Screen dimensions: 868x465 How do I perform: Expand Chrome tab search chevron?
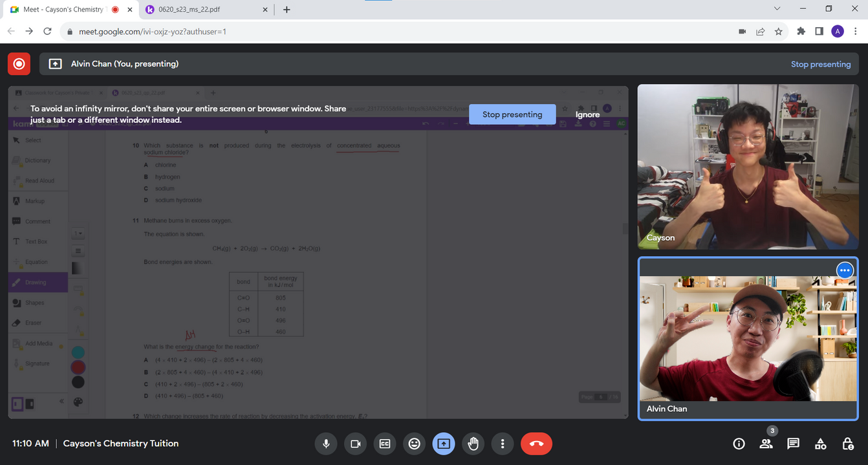(x=777, y=9)
